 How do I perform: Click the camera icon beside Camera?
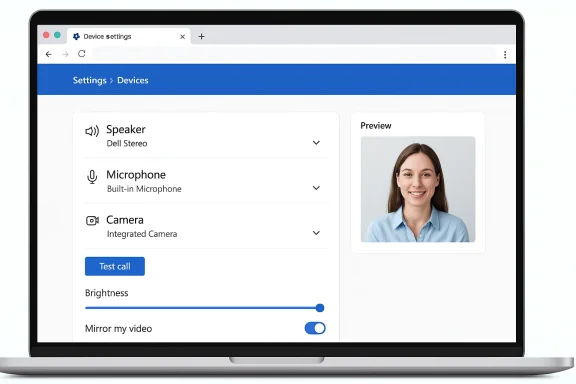[92, 220]
